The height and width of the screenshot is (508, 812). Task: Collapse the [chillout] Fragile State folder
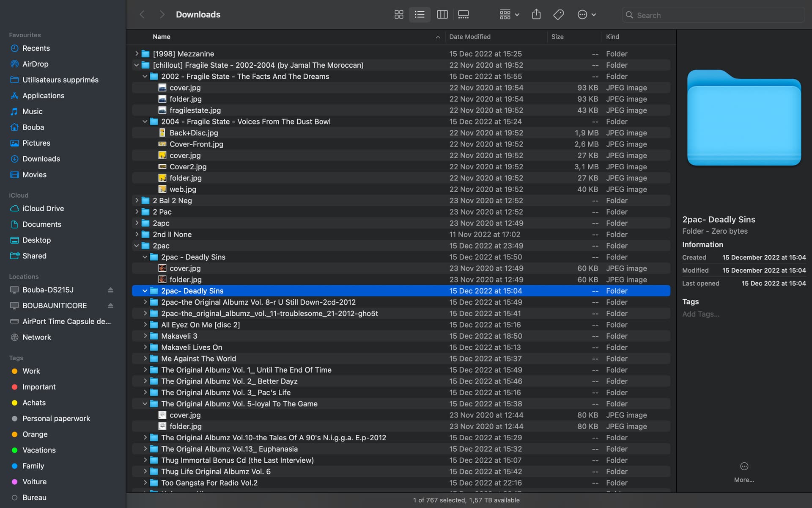137,65
